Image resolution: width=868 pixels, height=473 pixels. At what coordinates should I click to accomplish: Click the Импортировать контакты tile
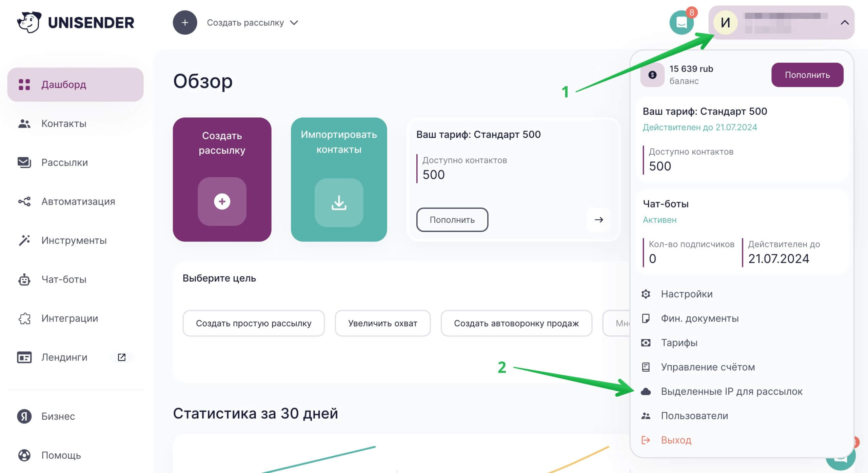coord(338,180)
